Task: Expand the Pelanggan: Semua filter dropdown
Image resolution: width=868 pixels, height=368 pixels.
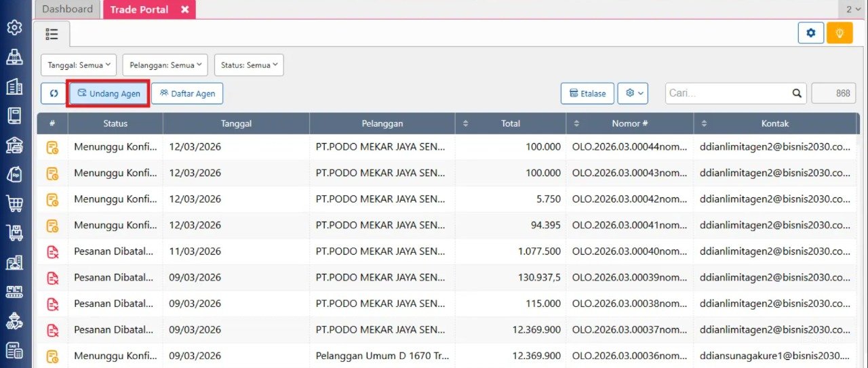Action: [165, 65]
